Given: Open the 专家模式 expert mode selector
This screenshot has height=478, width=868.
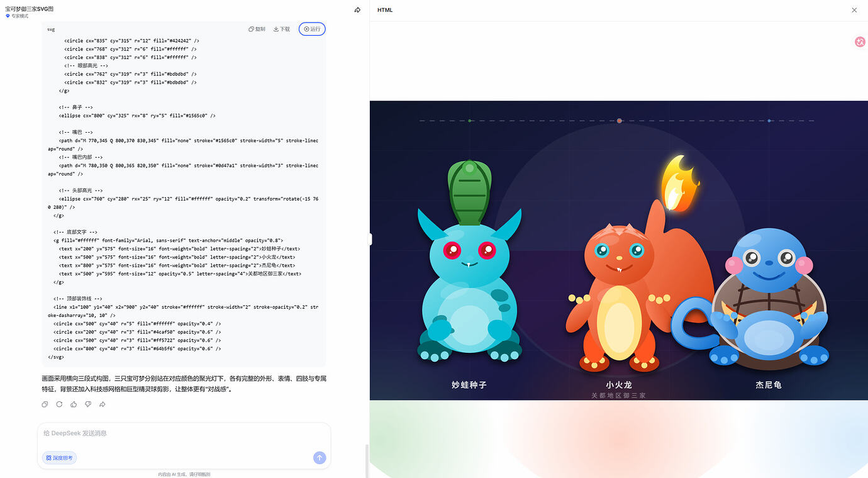Looking at the screenshot, I should pyautogui.click(x=17, y=16).
